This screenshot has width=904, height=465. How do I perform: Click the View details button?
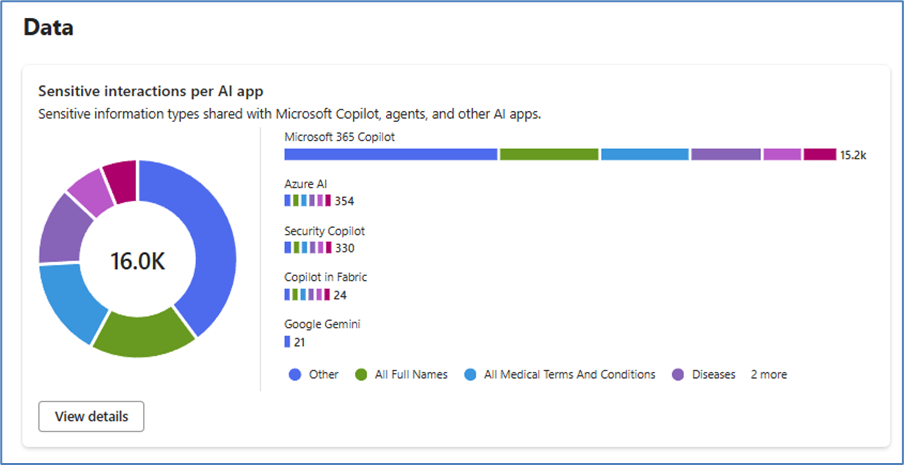point(91,416)
